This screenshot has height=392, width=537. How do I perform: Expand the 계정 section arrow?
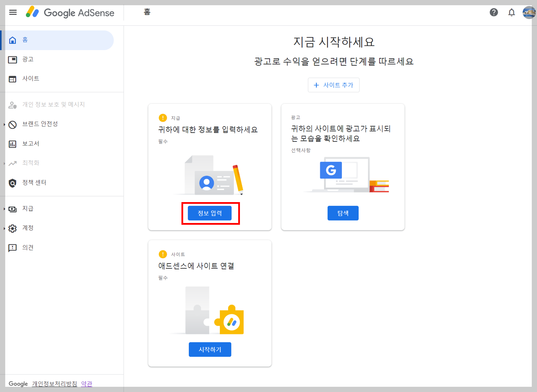coord(4,229)
